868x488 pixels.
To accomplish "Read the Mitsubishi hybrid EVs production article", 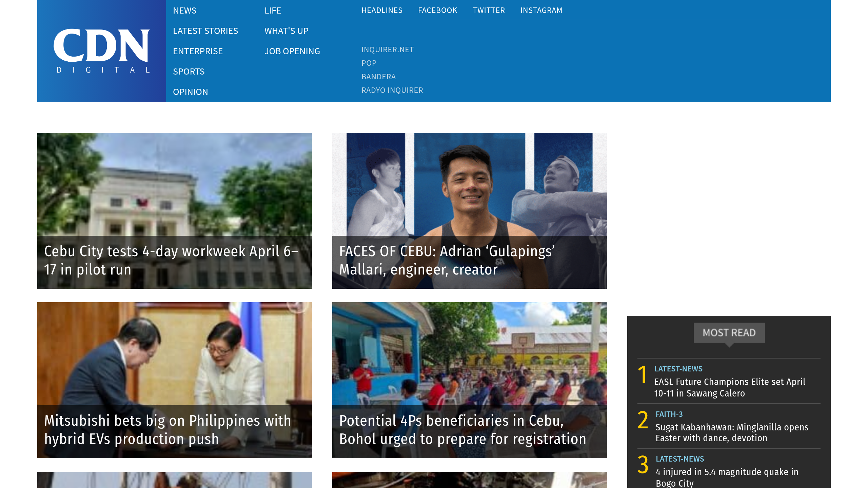I will (167, 430).
